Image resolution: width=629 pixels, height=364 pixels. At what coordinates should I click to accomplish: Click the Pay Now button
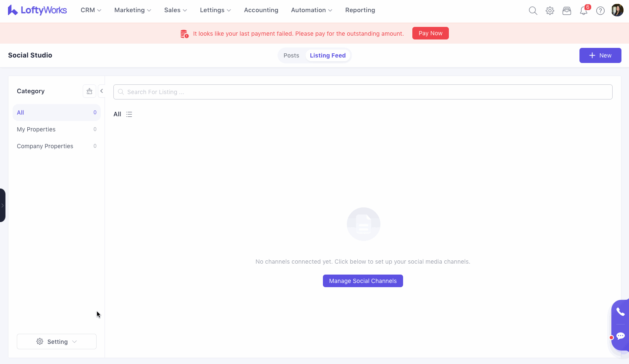[430, 33]
